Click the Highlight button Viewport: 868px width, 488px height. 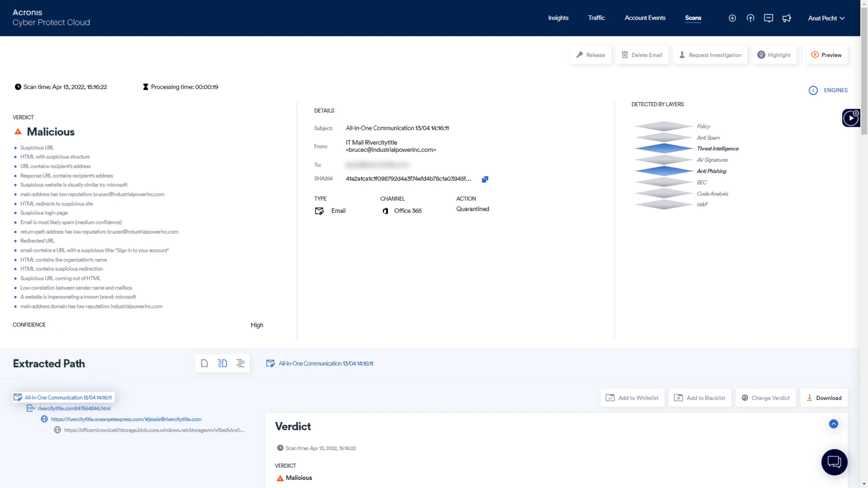[x=774, y=55]
